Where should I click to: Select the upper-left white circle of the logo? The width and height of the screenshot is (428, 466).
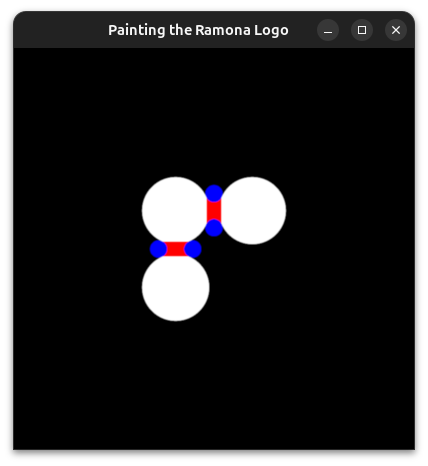176,211
